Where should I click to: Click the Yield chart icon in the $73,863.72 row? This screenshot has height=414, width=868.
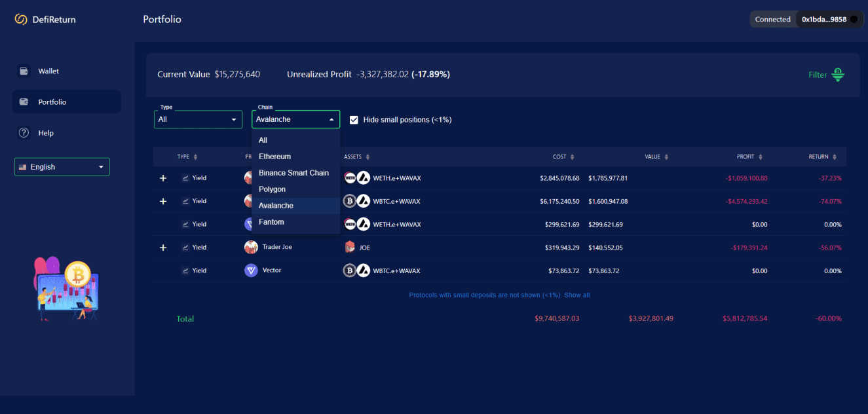tap(185, 270)
